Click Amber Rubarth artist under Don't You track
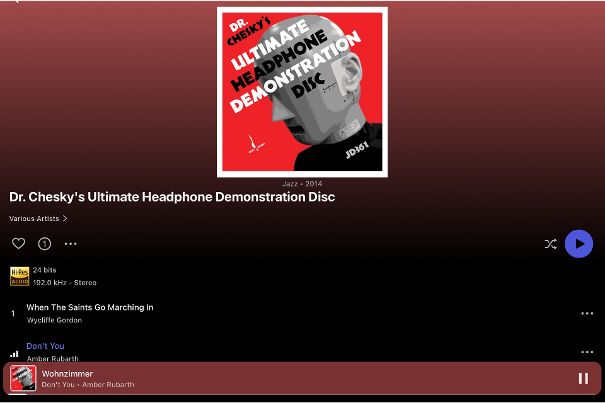The height and width of the screenshot is (403, 605). pyautogui.click(x=52, y=359)
